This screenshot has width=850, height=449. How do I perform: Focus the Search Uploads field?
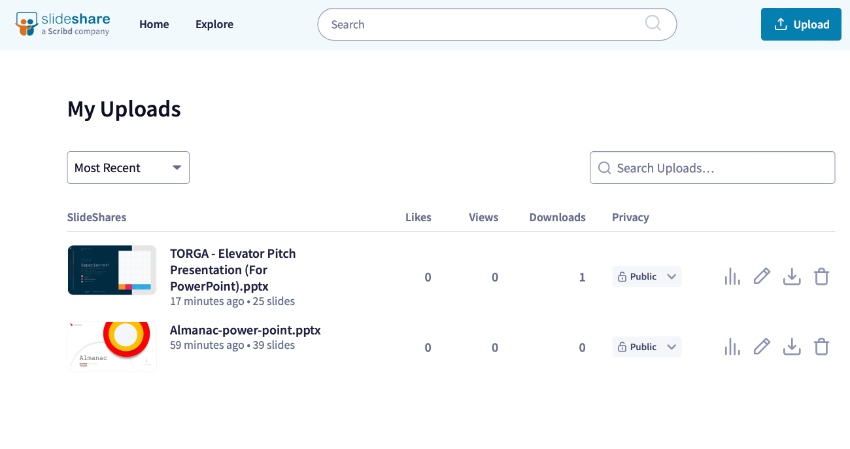[712, 168]
